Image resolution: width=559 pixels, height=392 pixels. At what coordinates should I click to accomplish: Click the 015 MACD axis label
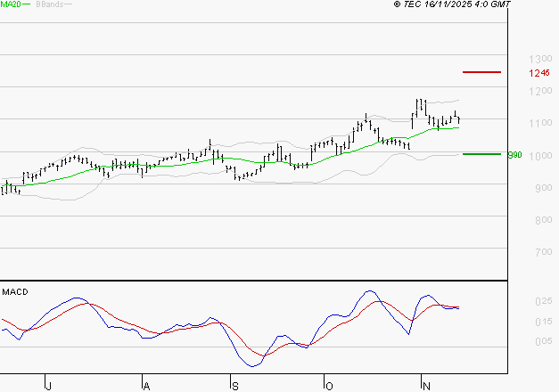tap(544, 322)
